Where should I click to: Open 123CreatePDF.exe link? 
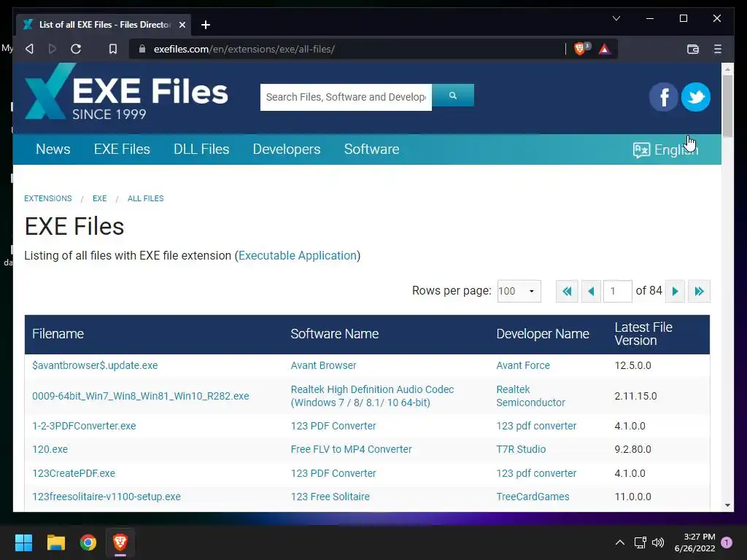pos(74,473)
